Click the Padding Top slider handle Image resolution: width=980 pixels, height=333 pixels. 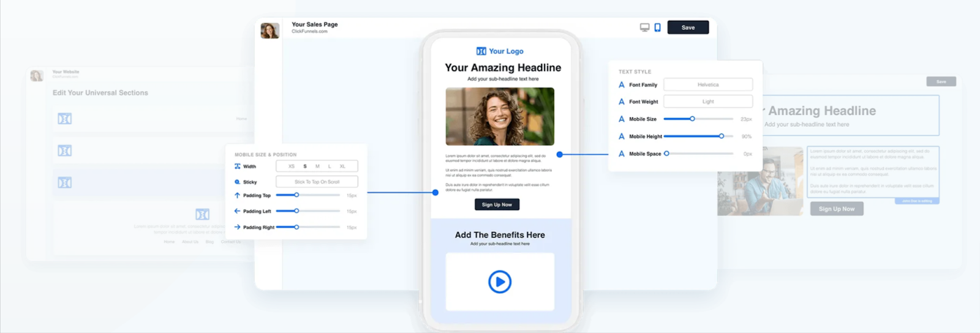(x=296, y=195)
